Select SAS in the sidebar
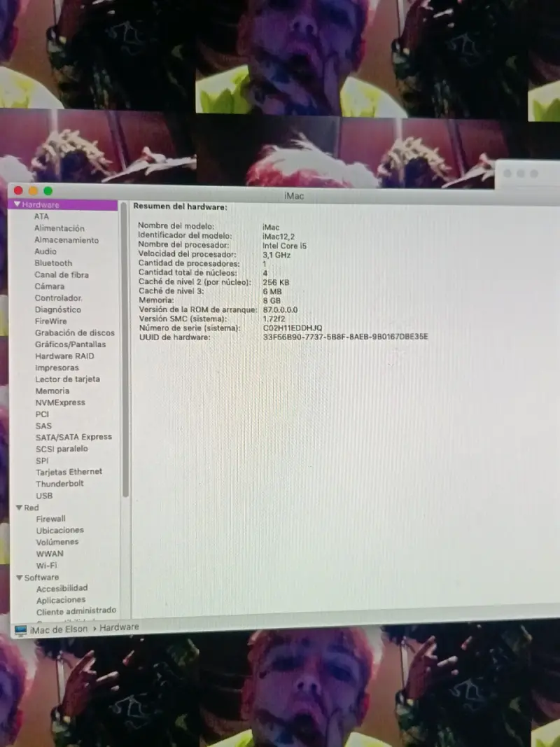Viewport: 560px width, 747px height. click(x=43, y=426)
